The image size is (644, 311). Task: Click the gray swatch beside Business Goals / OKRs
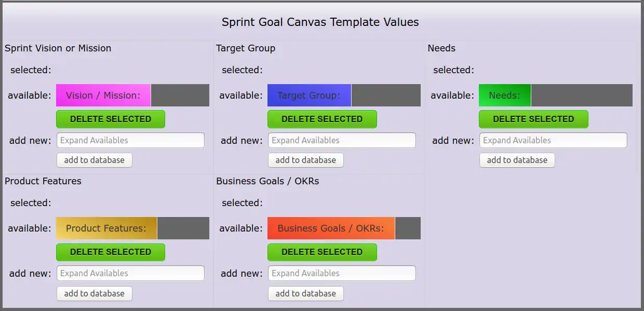pyautogui.click(x=408, y=228)
